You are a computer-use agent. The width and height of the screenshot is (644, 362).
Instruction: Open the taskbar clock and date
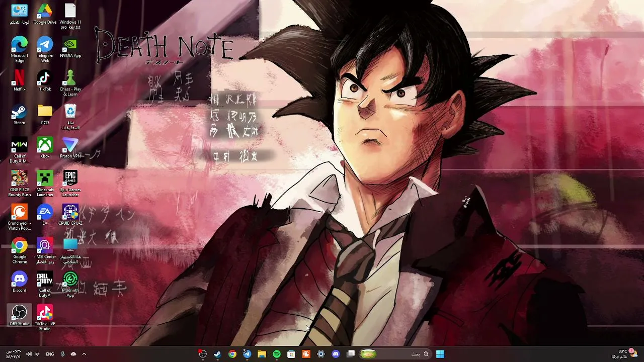[x=13, y=354]
